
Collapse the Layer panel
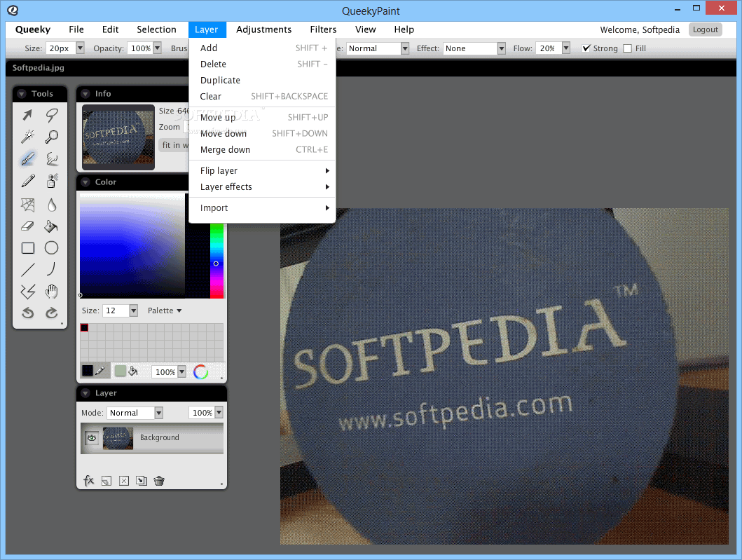[85, 393]
